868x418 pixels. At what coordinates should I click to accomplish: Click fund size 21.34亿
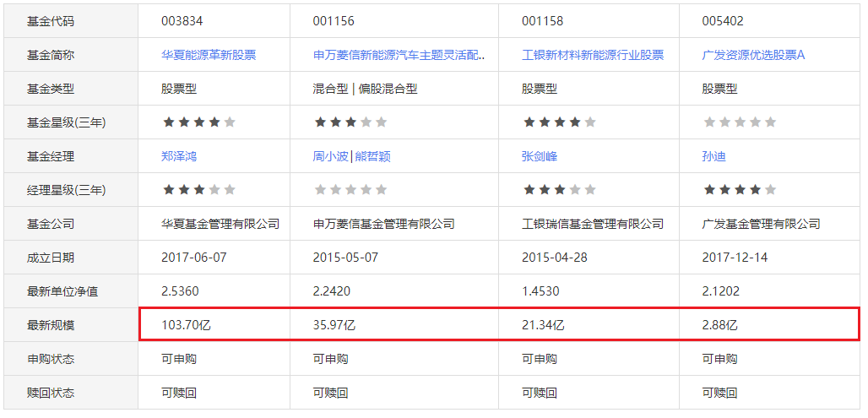[543, 325]
